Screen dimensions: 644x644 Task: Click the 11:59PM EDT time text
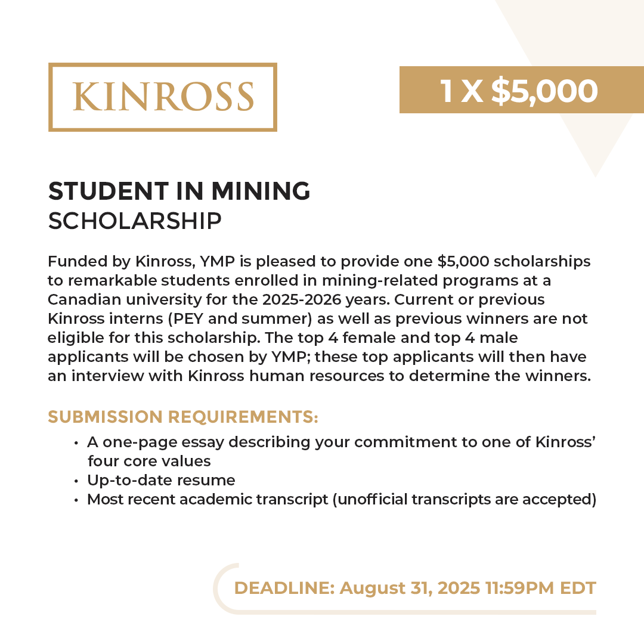(541, 588)
